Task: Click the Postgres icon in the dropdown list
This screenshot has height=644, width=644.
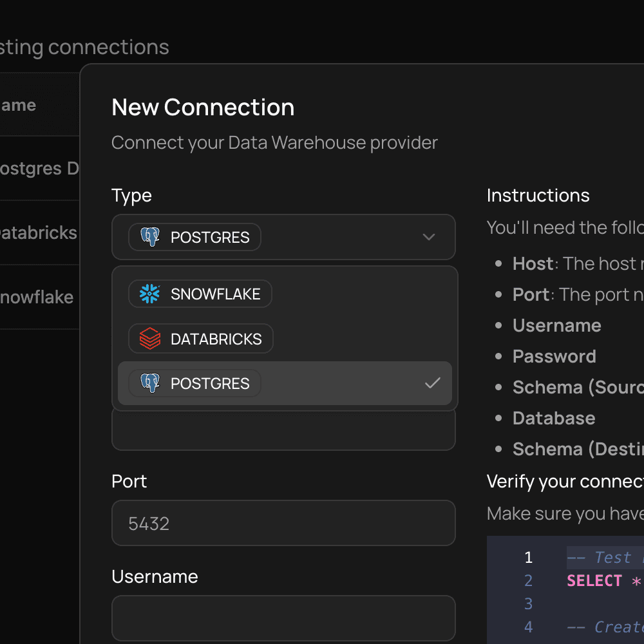Action: [150, 384]
